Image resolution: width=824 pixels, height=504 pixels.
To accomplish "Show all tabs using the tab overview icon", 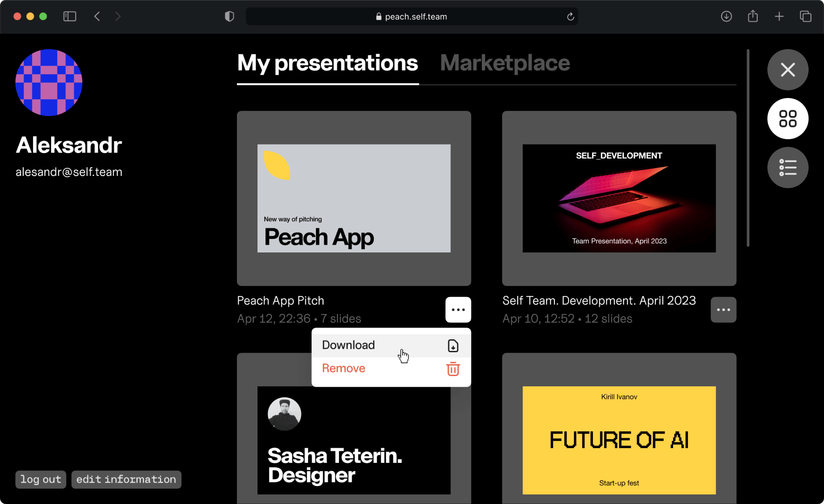I will pos(806,16).
